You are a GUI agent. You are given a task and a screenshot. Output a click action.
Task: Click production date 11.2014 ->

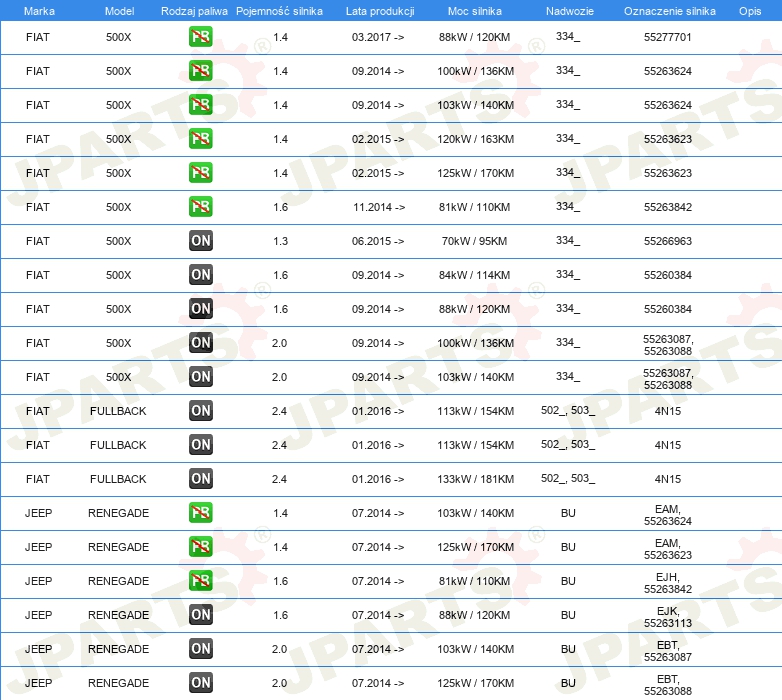[x=379, y=206]
